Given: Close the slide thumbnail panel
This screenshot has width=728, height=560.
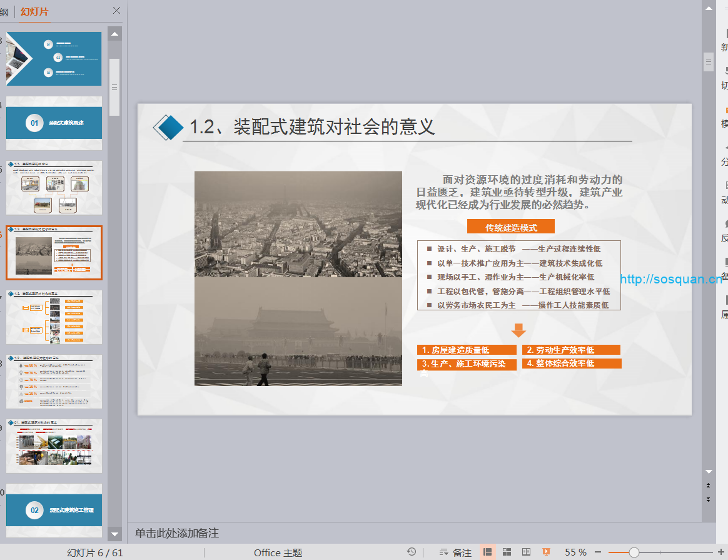Looking at the screenshot, I should pyautogui.click(x=116, y=11).
